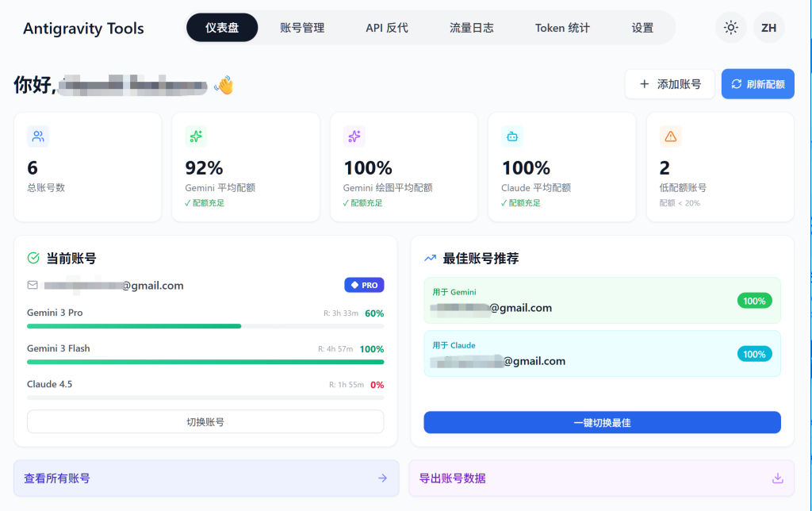Click the sparkle icon on Gemini 平均配额 card
812x511 pixels.
coord(196,136)
